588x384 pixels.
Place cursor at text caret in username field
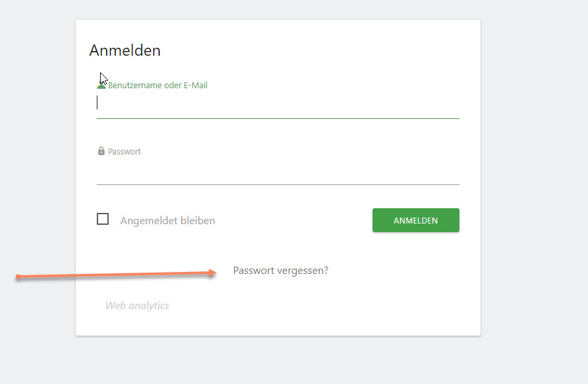(x=97, y=102)
